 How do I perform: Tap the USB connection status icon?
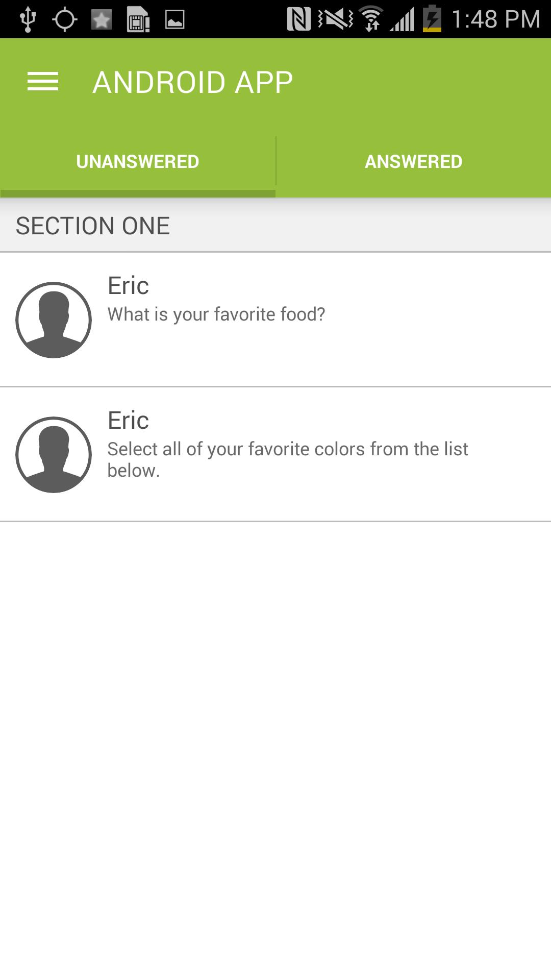click(28, 19)
